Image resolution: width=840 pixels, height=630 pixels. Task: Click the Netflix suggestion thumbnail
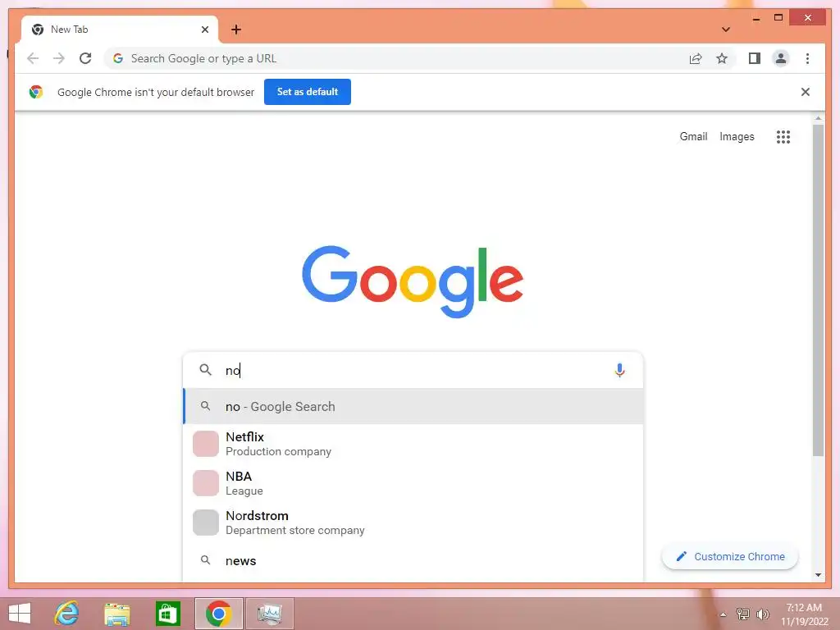click(206, 444)
